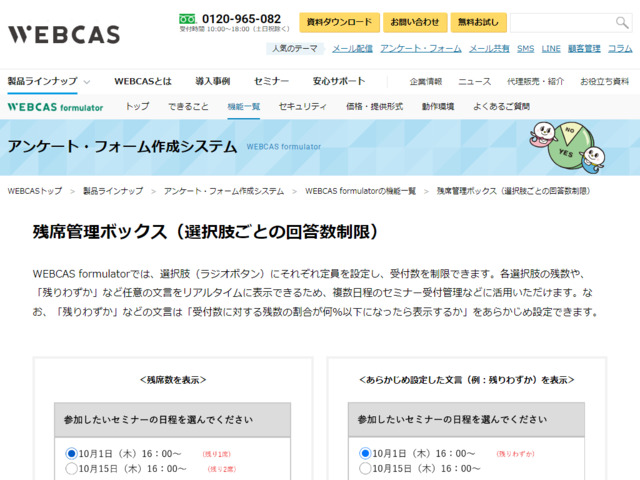Select 10月15日 radio in the 残席数を表示 panel
The height and width of the screenshot is (480, 640).
tap(71, 468)
